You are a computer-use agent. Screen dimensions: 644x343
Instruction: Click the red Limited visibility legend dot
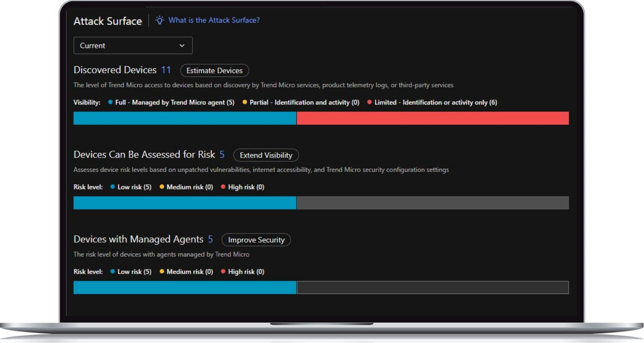pyautogui.click(x=369, y=102)
